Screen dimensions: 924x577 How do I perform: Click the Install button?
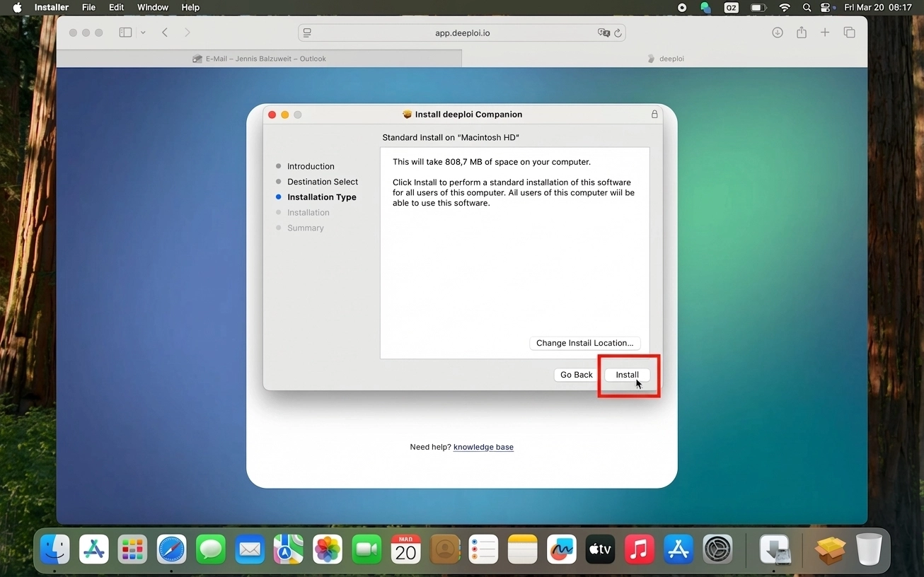627,375
